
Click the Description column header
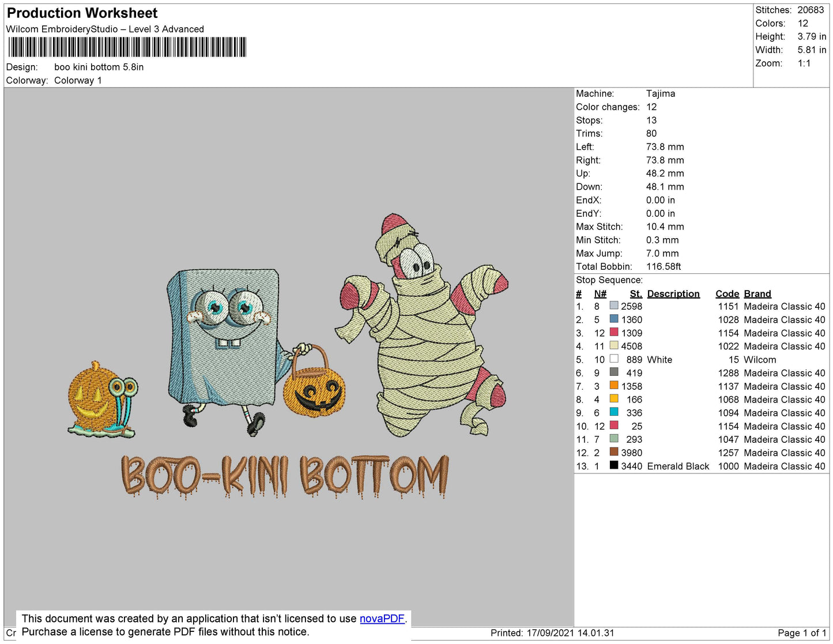tap(673, 293)
